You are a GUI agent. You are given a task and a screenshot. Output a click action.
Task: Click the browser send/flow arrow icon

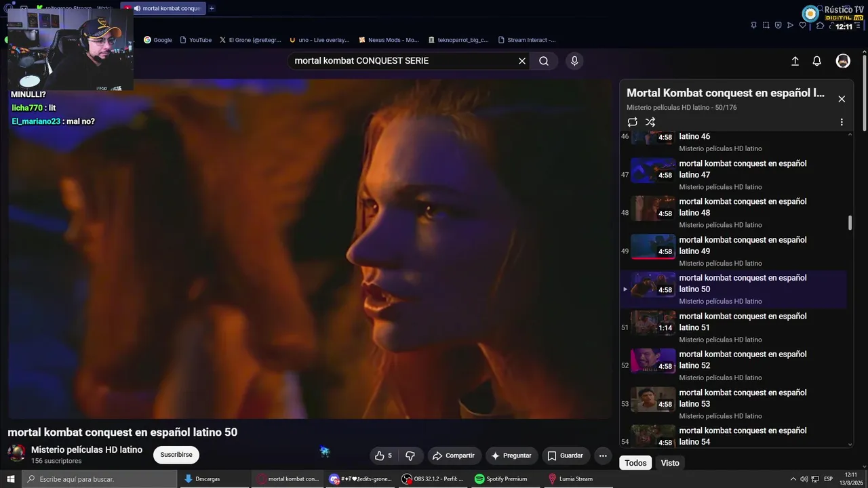pos(790,25)
